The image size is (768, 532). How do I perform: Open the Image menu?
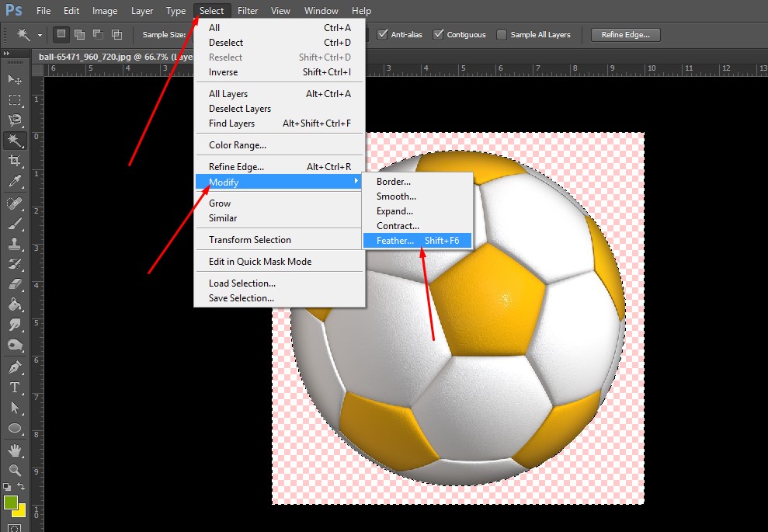[x=105, y=10]
